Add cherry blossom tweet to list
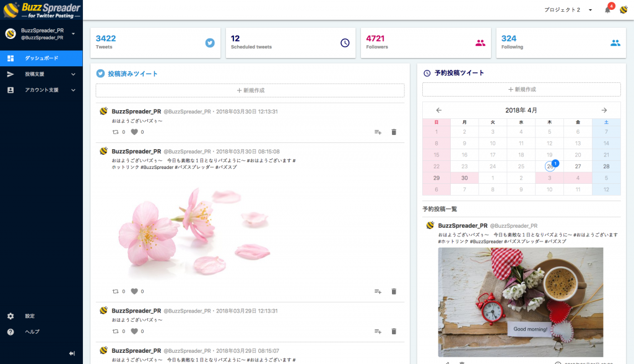 tap(378, 291)
